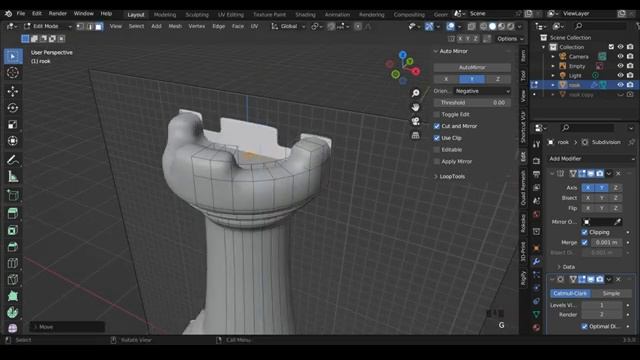Select the Rotate tool
This screenshot has height=360, width=640.
13,108
